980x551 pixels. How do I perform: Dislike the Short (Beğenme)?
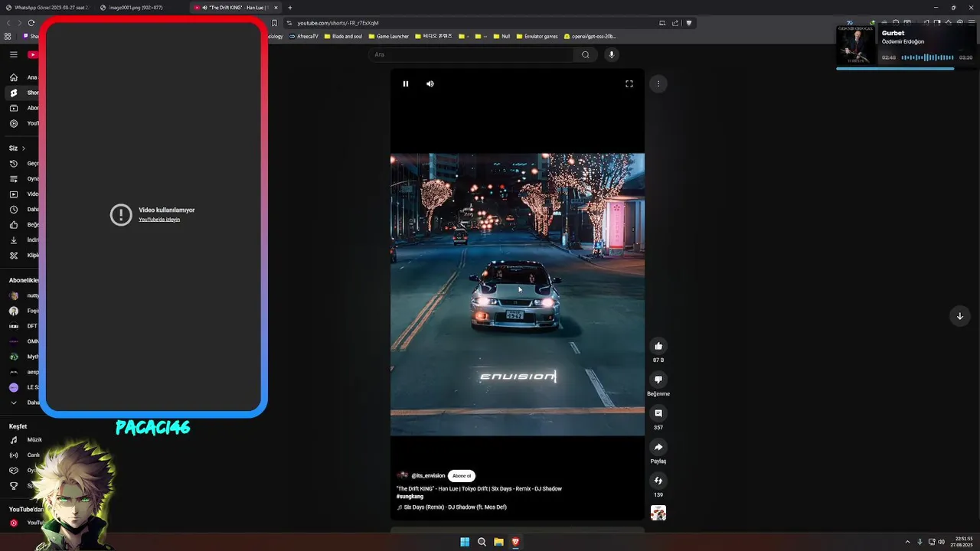click(x=658, y=380)
